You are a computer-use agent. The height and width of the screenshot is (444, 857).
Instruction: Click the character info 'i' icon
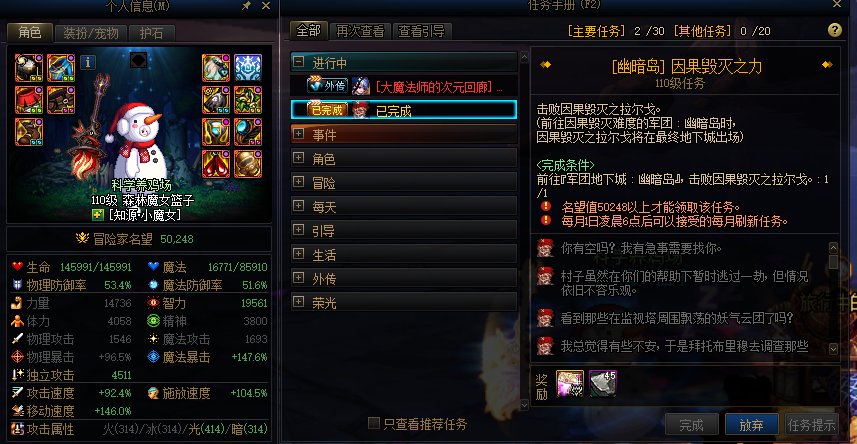(88, 62)
